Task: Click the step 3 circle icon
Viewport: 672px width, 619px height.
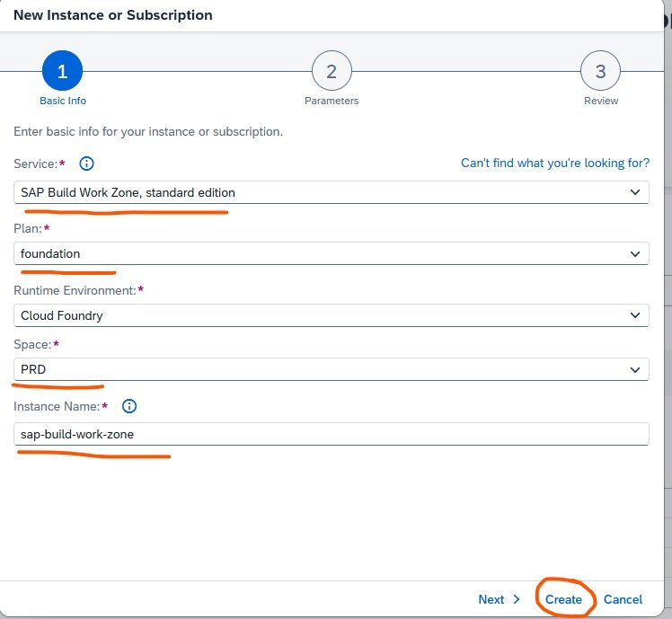Action: 600,72
